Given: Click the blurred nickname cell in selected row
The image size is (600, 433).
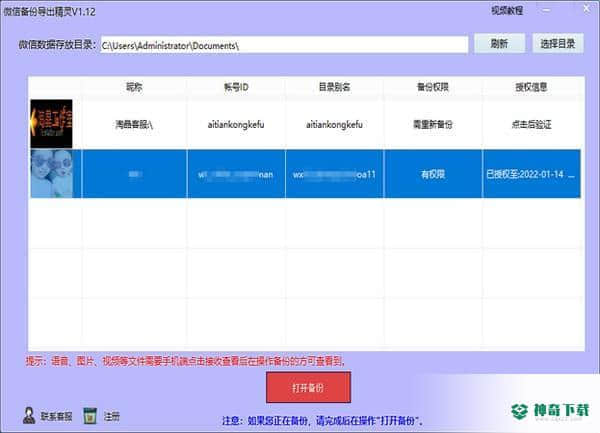Looking at the screenshot, I should (134, 174).
